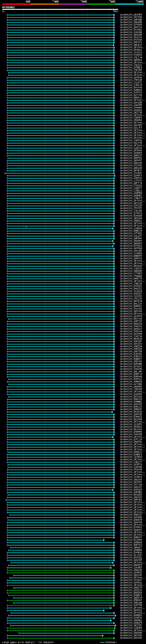Select hit label UniRef100_B5FXF0
146x644 pixels.
click(131, 42)
